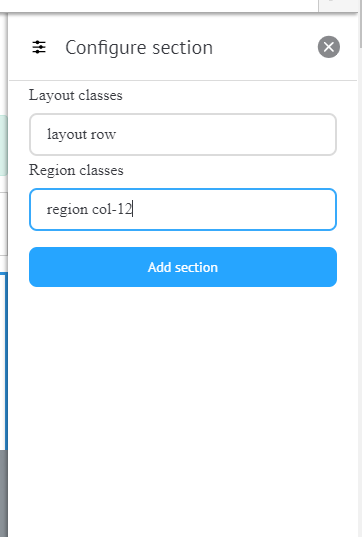Close the Configure section panel
The height and width of the screenshot is (537, 362).
coord(328,47)
